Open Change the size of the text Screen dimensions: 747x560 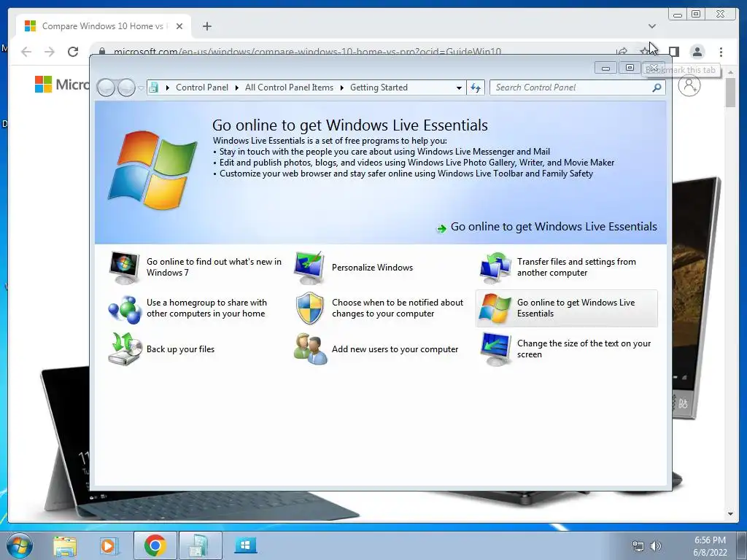tap(584, 349)
